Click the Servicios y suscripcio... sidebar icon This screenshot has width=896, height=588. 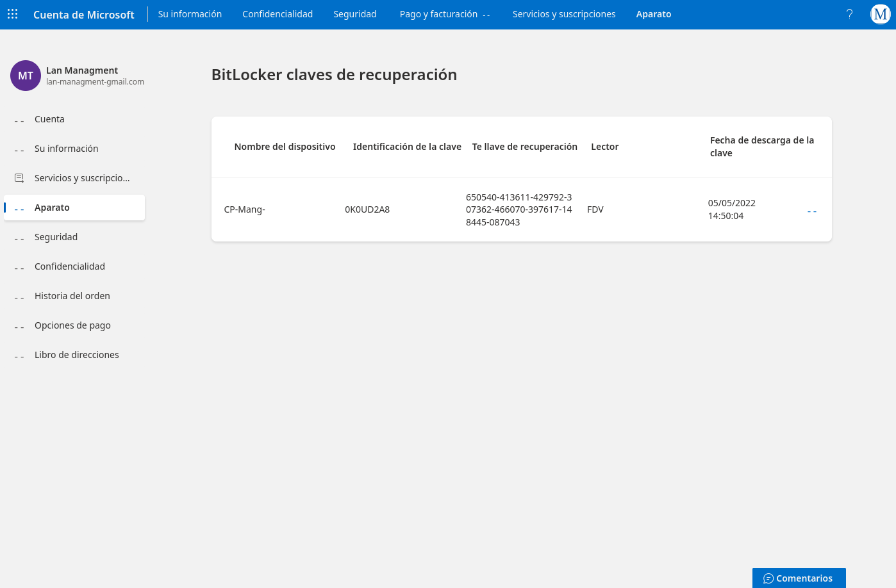tap(19, 178)
